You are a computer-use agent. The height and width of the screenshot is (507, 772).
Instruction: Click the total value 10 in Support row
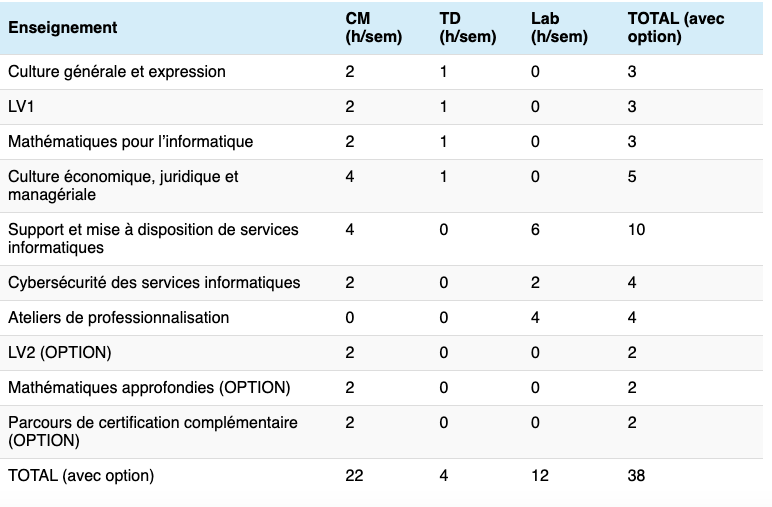(636, 230)
